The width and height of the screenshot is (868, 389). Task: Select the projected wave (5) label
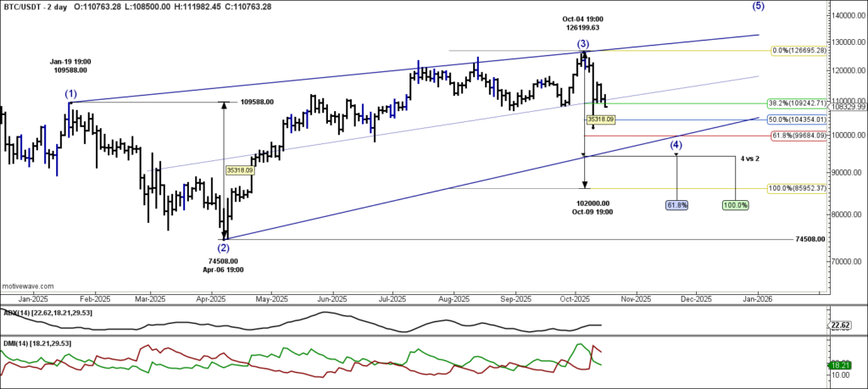coord(759,6)
